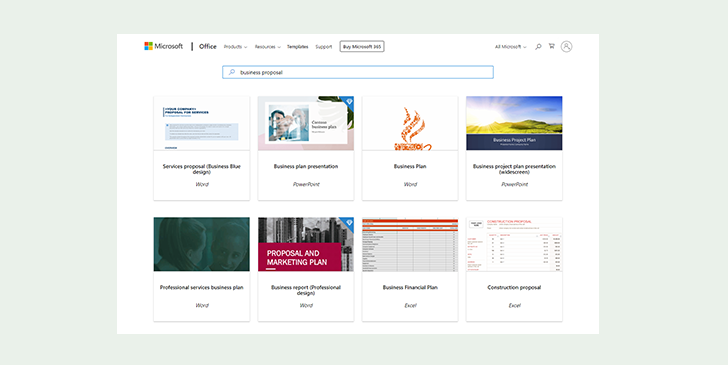Click 'Word' label under Business report

coord(306,306)
